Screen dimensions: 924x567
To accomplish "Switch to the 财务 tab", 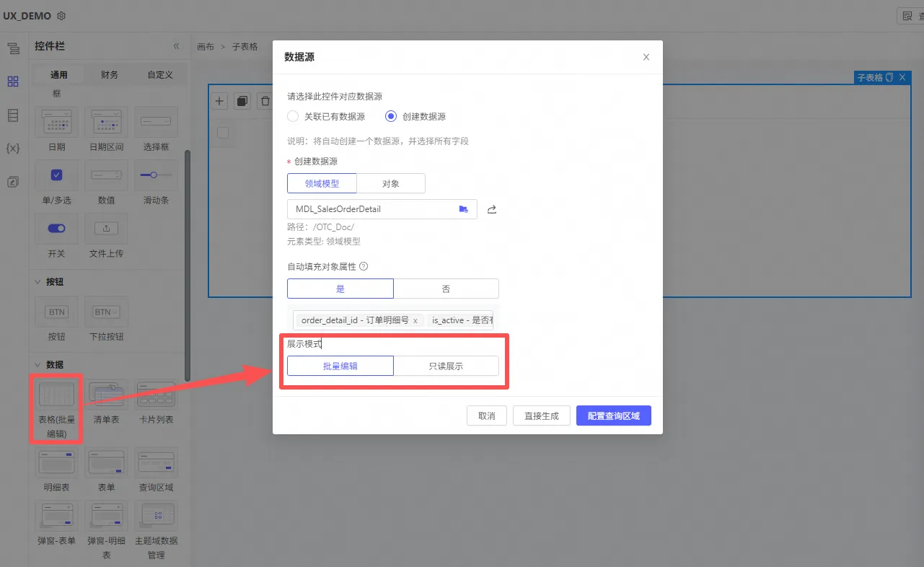I will pos(110,74).
